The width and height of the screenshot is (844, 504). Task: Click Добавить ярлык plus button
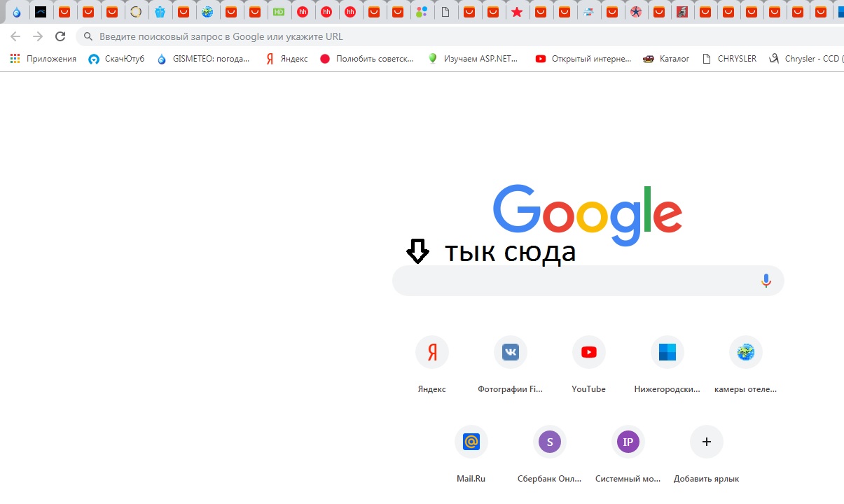pos(706,442)
